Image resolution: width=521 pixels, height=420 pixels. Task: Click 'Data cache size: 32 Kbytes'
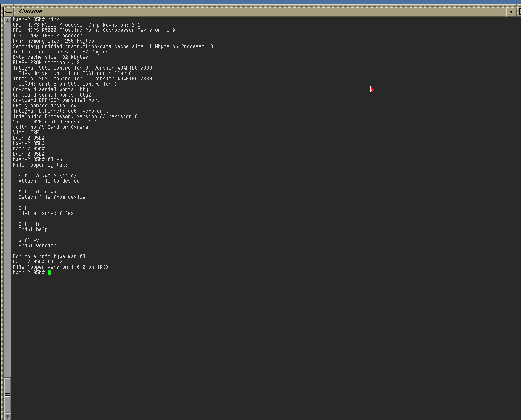[51, 57]
